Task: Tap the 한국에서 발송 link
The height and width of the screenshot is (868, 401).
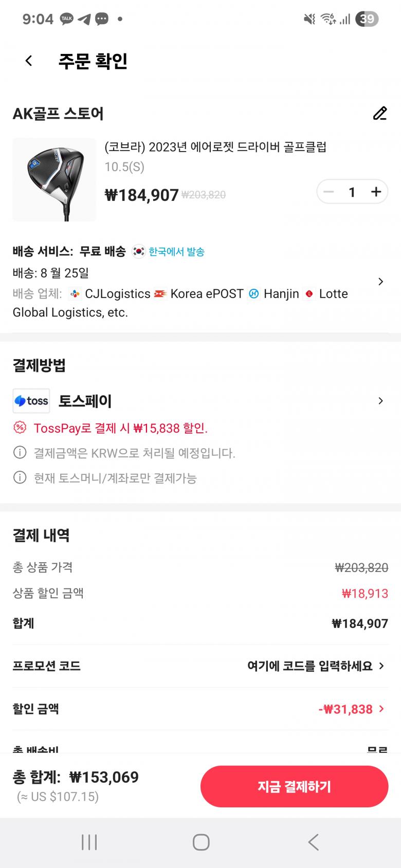Action: pos(176,252)
